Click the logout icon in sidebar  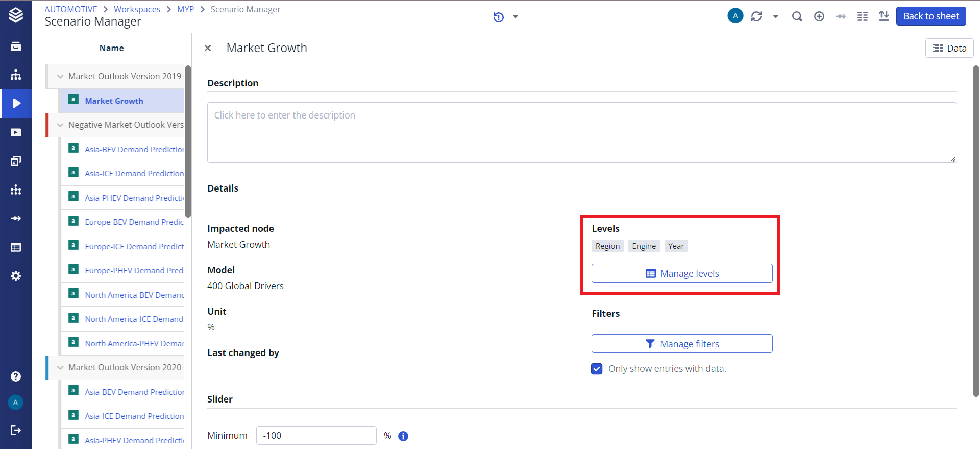tap(16, 430)
